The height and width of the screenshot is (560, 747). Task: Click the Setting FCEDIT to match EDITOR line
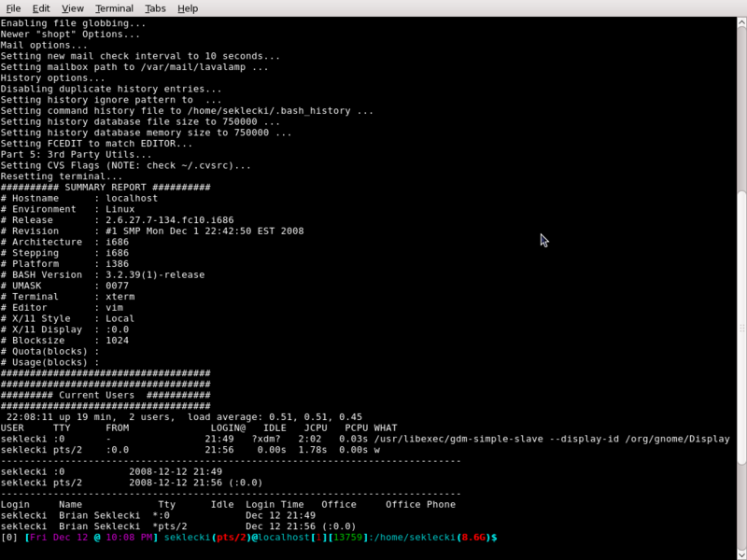[97, 144]
